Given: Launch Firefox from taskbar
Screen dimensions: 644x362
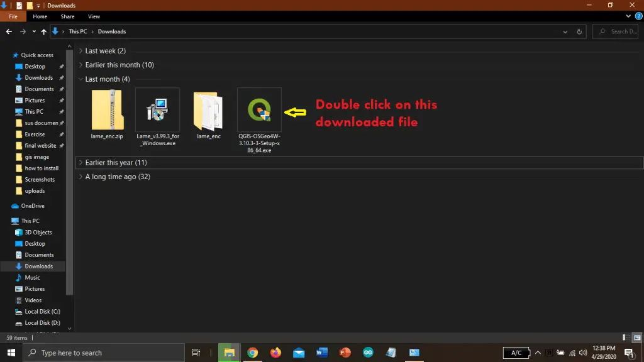Looking at the screenshot, I should pyautogui.click(x=275, y=353).
